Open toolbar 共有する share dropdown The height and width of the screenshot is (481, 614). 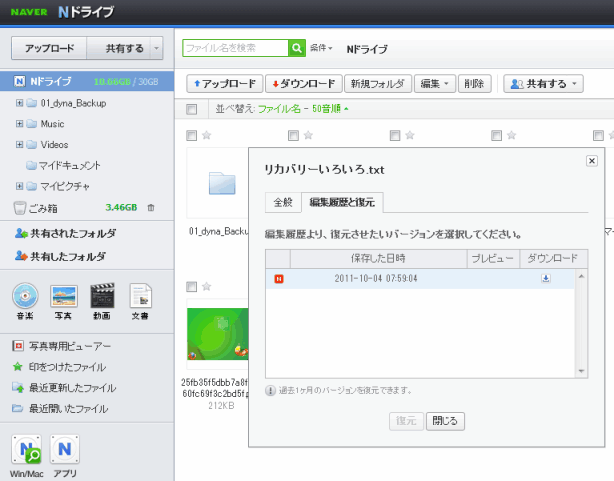(544, 83)
